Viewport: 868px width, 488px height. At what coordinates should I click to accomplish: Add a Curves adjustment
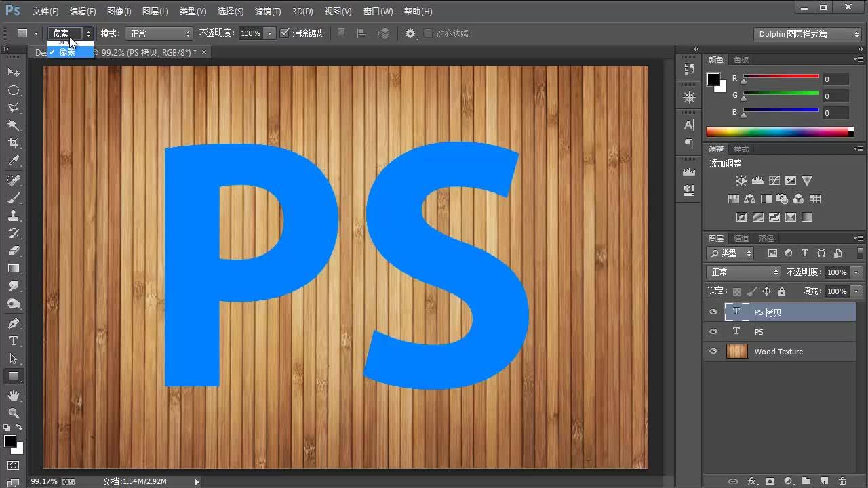[x=774, y=181]
